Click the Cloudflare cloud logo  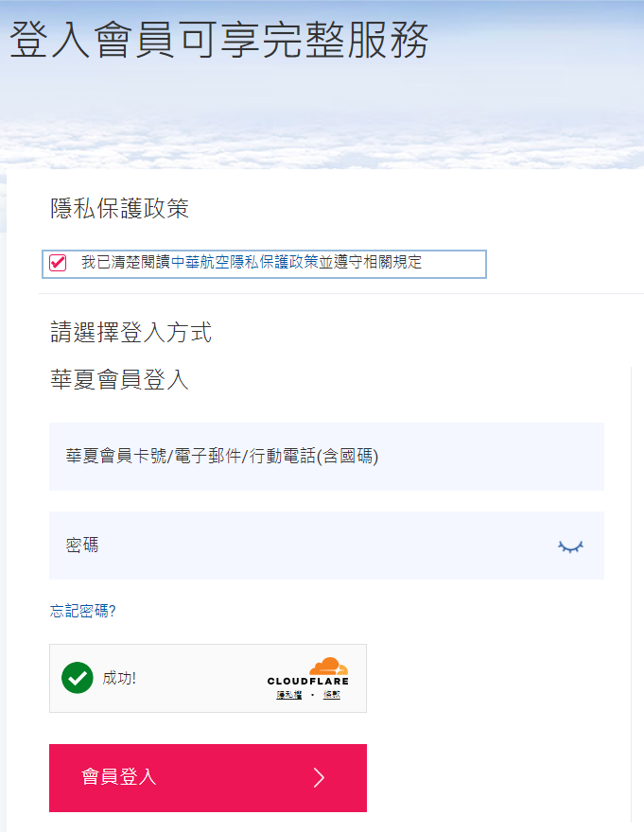click(x=329, y=666)
